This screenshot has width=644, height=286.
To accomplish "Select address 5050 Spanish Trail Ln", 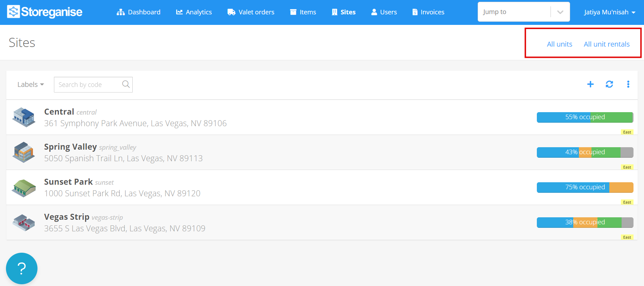I will coord(123,158).
